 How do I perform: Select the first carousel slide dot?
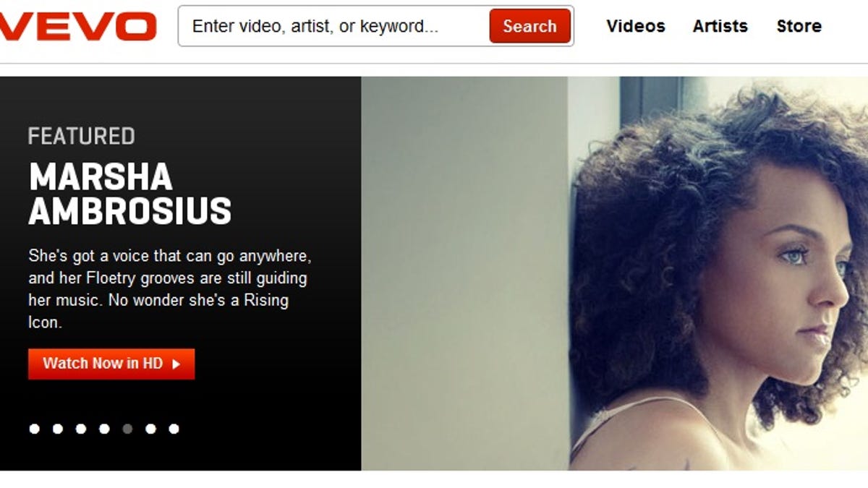point(35,429)
